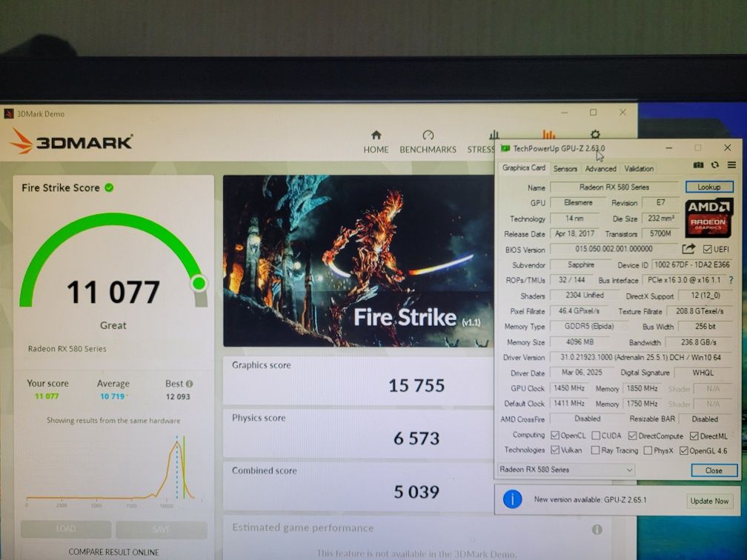
Task: Click the Combined score value 5 039
Action: [x=416, y=491]
